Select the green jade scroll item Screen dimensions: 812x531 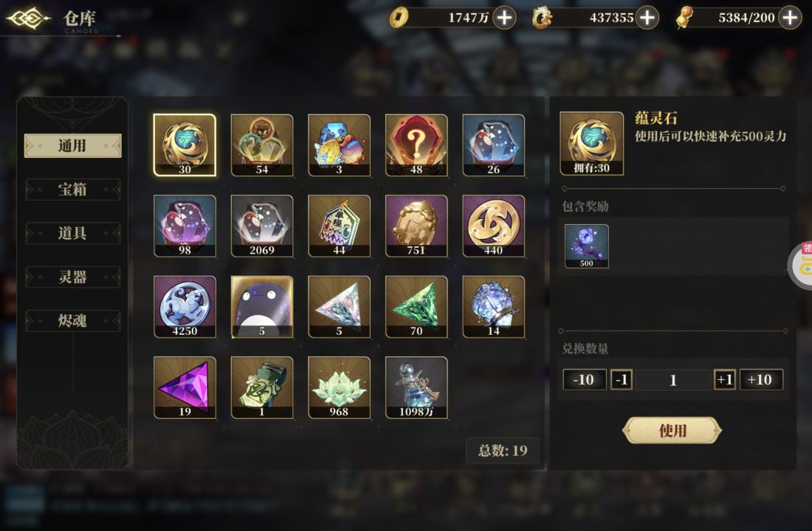click(x=262, y=388)
